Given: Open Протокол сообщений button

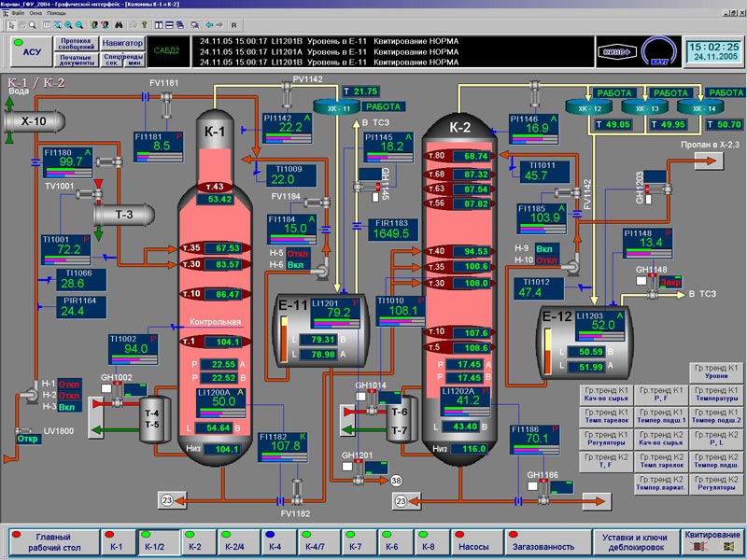Looking at the screenshot, I should click(x=75, y=42).
